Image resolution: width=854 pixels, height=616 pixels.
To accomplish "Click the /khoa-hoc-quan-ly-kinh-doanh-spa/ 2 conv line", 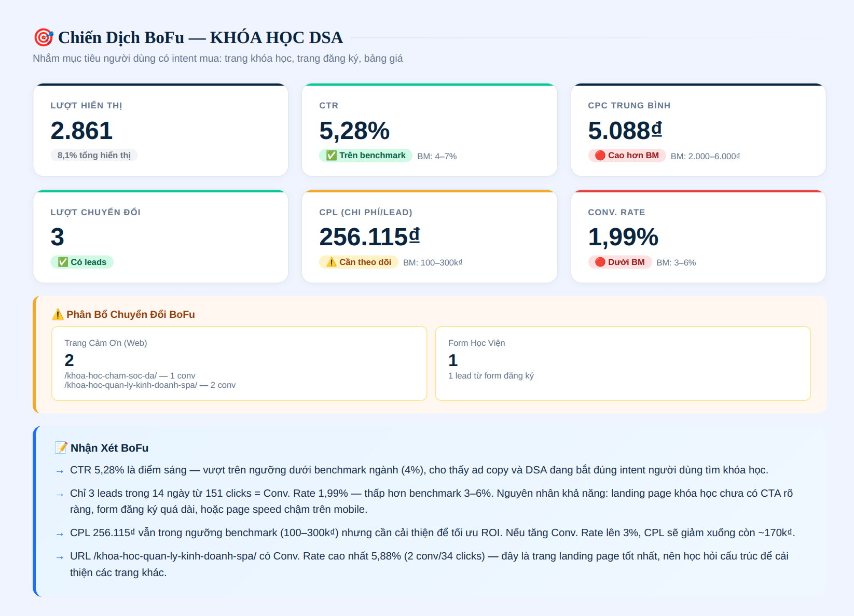I will tap(150, 385).
